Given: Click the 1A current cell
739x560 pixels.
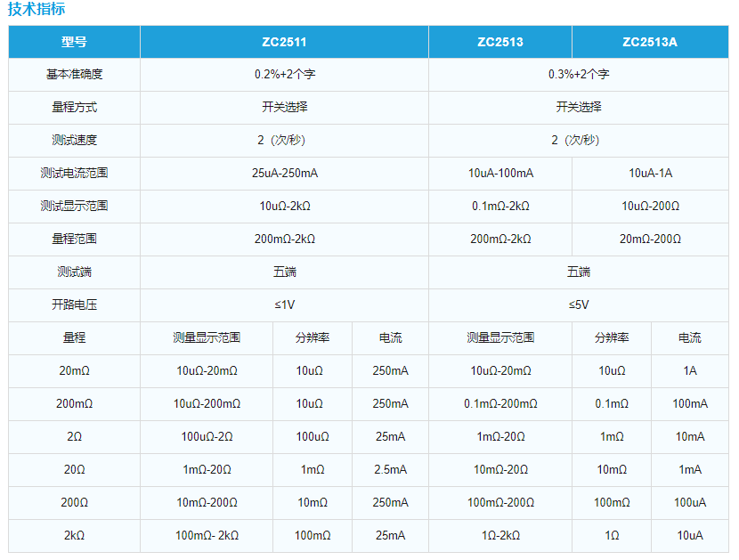Looking at the screenshot, I should (690, 371).
